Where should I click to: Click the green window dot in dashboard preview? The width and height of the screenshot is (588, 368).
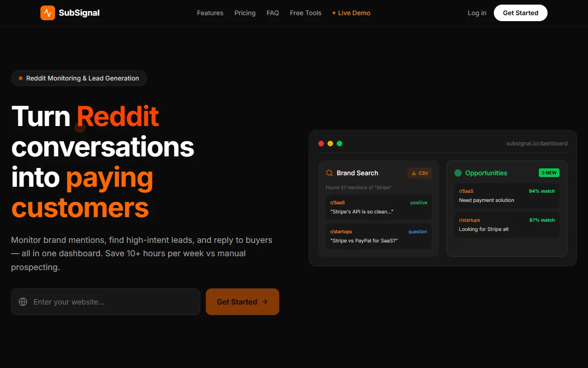pyautogui.click(x=339, y=144)
